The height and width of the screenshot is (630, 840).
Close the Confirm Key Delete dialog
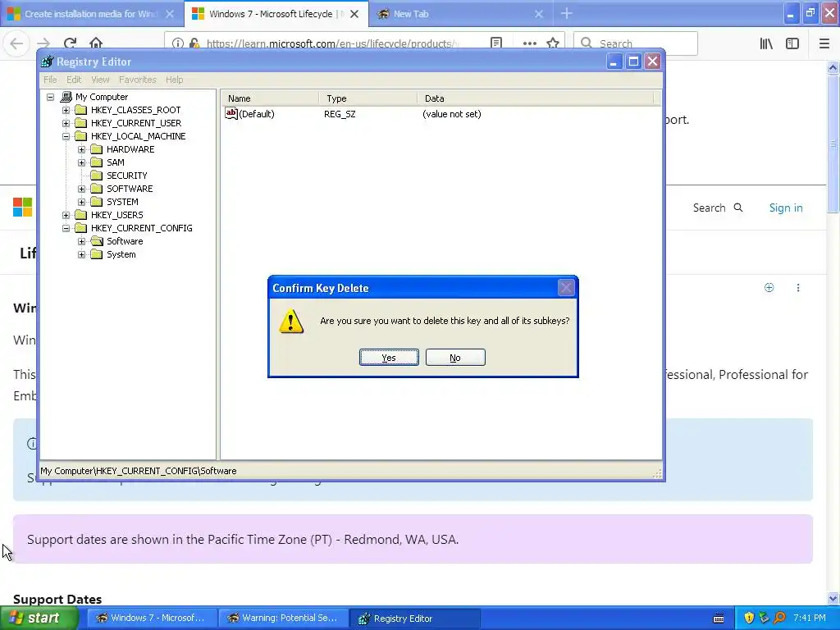tap(566, 288)
